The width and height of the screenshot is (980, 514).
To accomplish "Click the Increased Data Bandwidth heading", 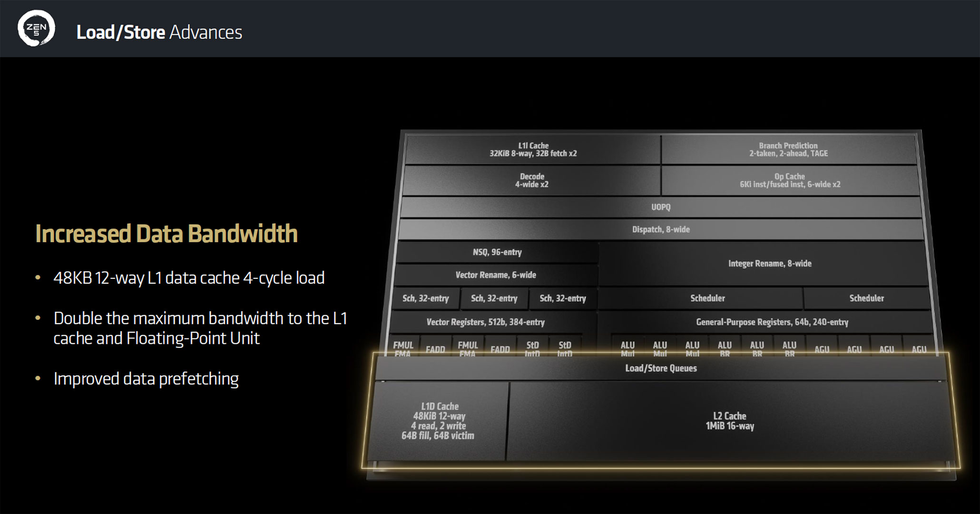I will tap(166, 234).
